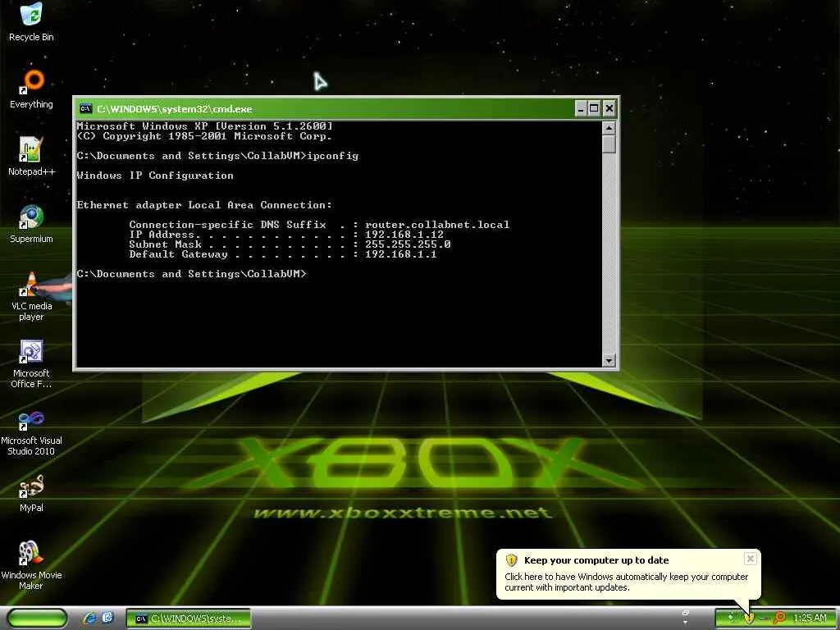Click the subnet mask 255.255.255.0
Image resolution: width=840 pixels, height=630 pixels.
(408, 244)
